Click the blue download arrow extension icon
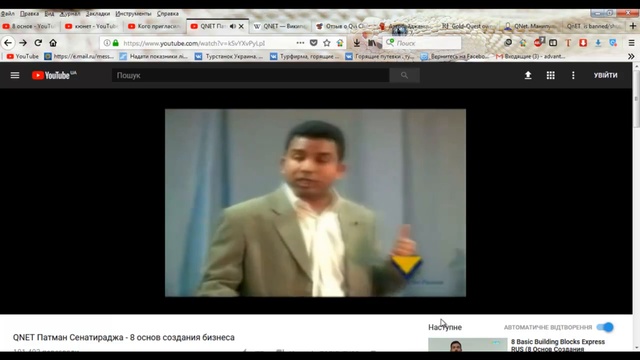This screenshot has height=360, width=640. [x=598, y=43]
